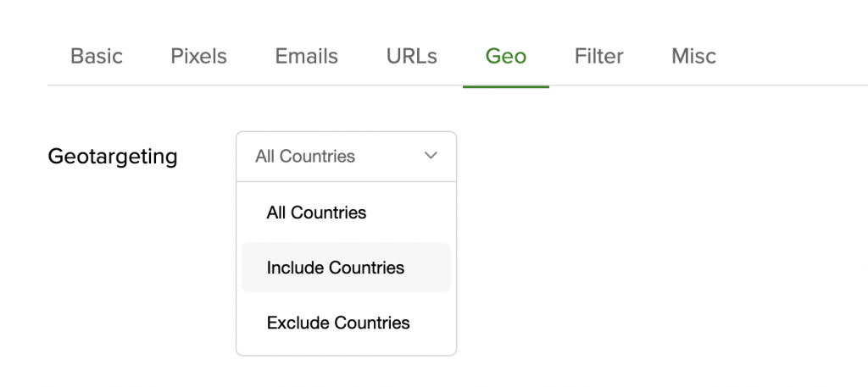Screen dimensions: 868x387
Task: Click the active Geo tab
Action: tap(506, 57)
